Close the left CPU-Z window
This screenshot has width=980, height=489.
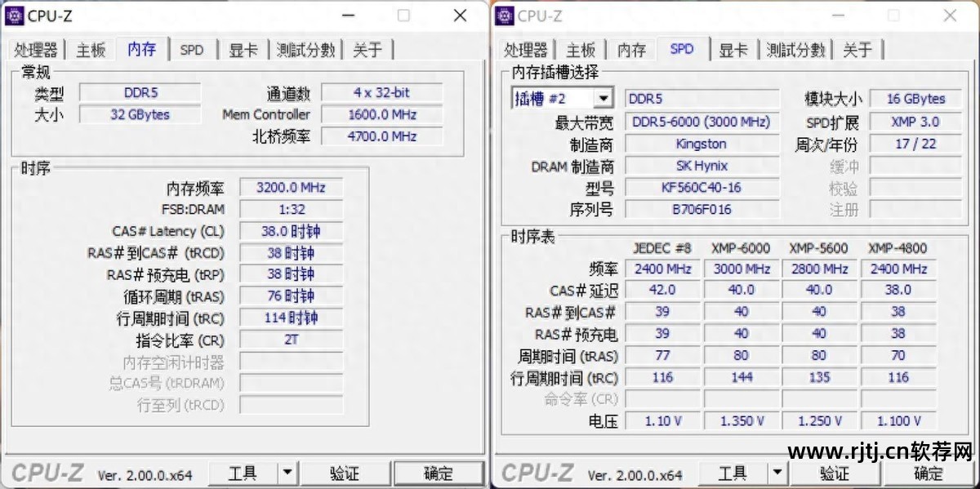pos(460,16)
